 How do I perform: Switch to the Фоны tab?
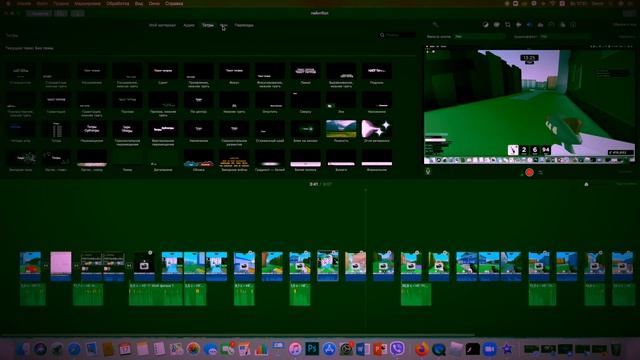224,25
